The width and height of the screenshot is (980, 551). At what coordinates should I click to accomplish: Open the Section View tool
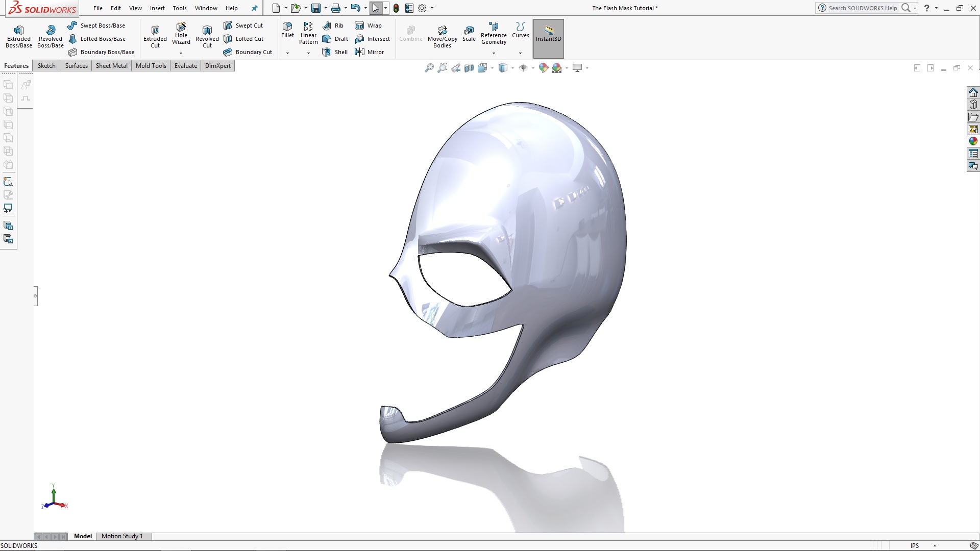[x=470, y=67]
